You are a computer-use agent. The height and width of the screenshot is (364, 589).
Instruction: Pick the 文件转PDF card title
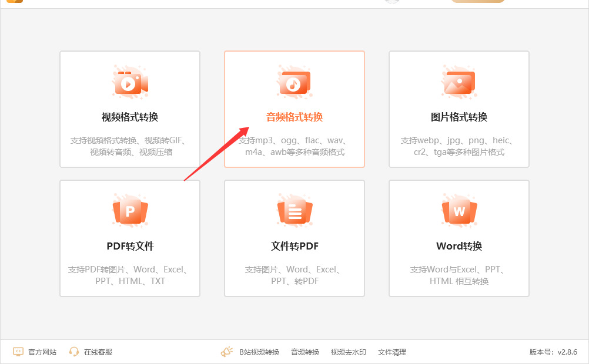point(295,246)
